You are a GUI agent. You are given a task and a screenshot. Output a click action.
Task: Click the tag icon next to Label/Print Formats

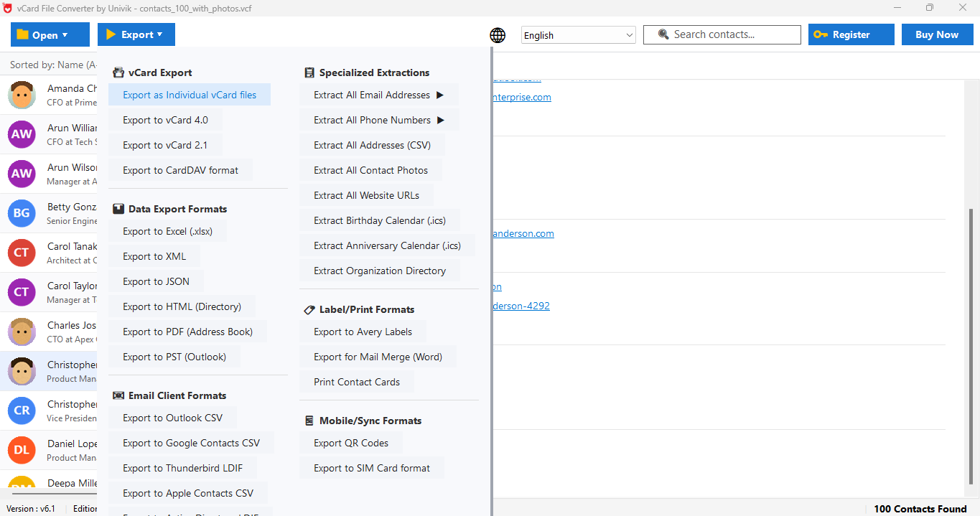tap(309, 309)
